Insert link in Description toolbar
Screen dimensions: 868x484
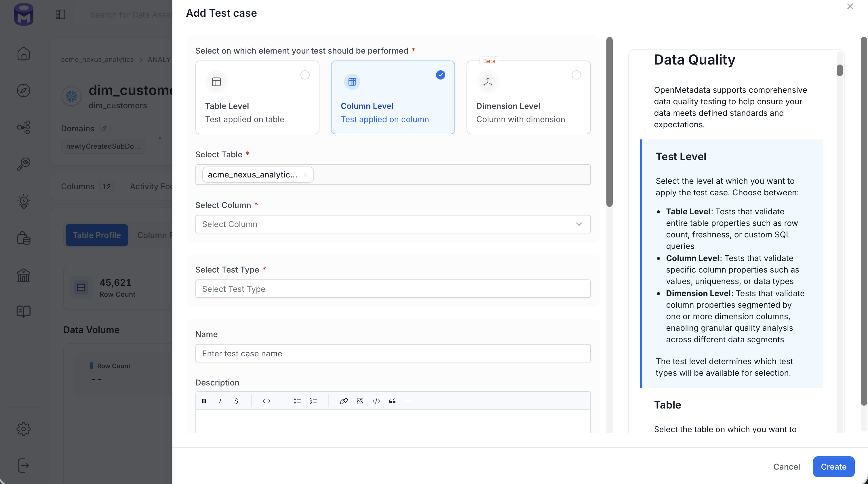tap(344, 401)
